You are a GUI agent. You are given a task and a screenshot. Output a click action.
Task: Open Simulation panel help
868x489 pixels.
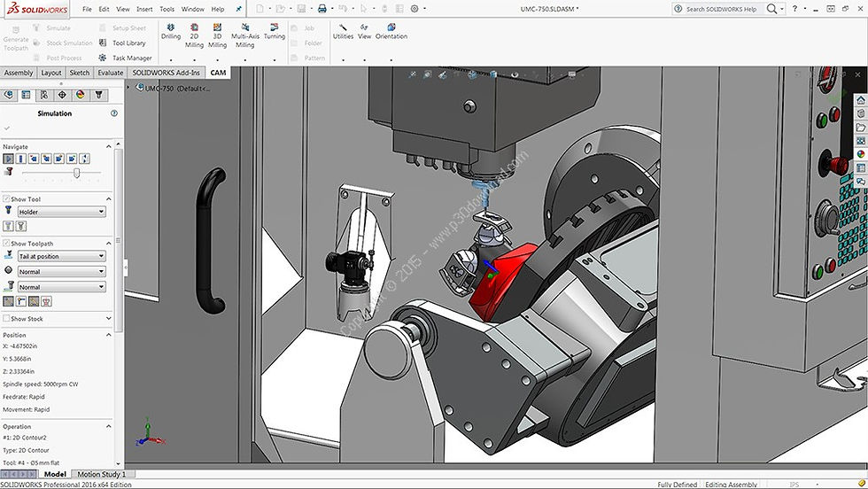point(114,113)
